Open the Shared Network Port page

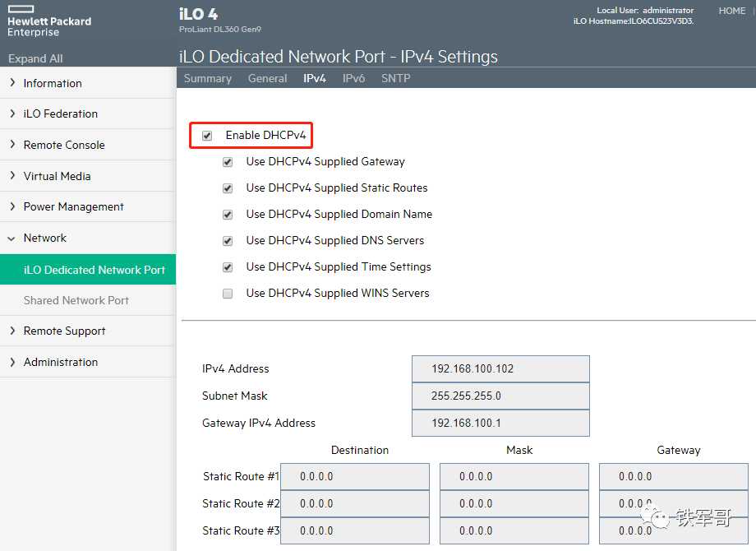76,300
